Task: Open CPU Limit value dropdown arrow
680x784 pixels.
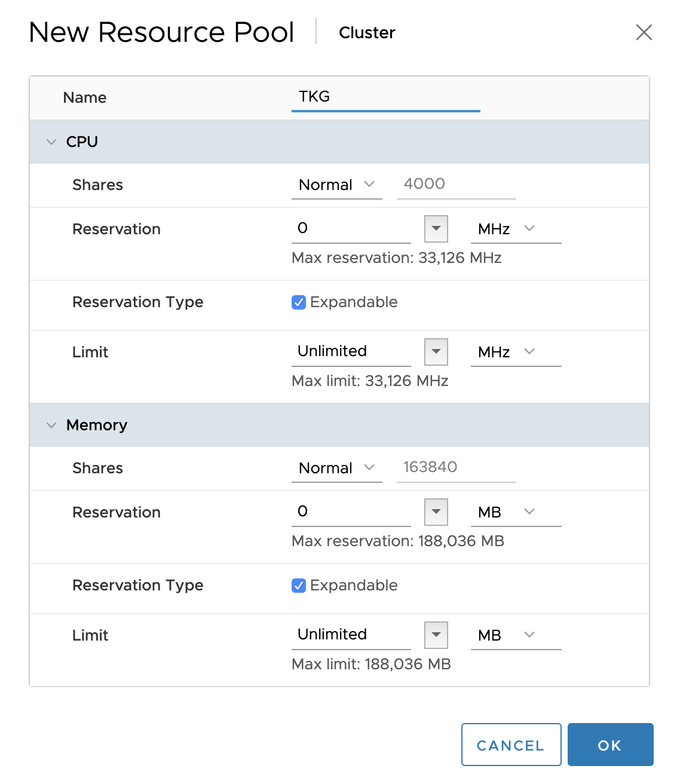Action: pos(436,351)
